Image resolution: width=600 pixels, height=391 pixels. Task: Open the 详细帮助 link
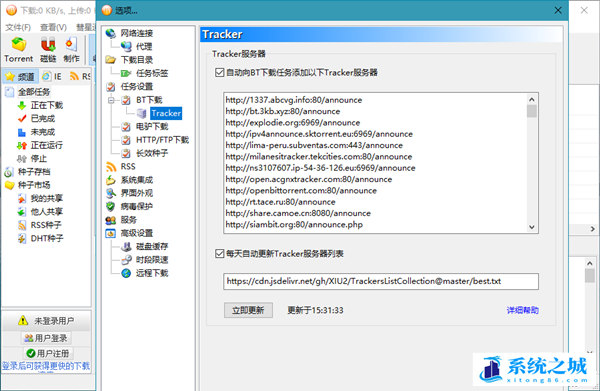[x=522, y=310]
